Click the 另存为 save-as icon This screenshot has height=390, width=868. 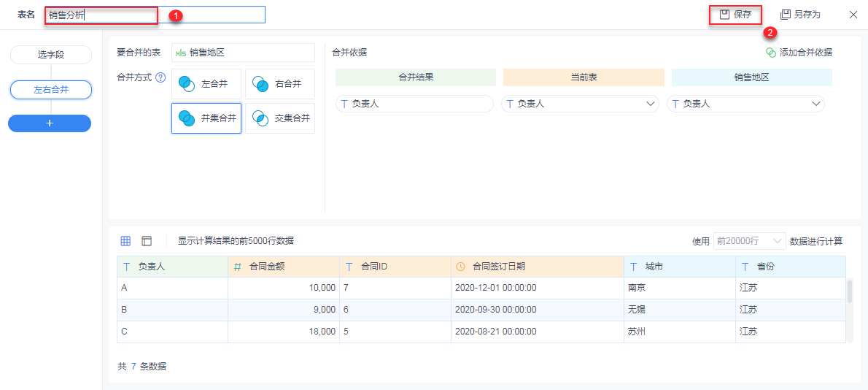tap(785, 15)
